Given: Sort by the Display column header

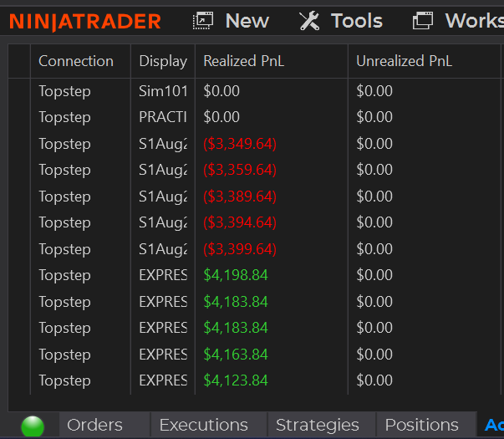Looking at the screenshot, I should (163, 61).
